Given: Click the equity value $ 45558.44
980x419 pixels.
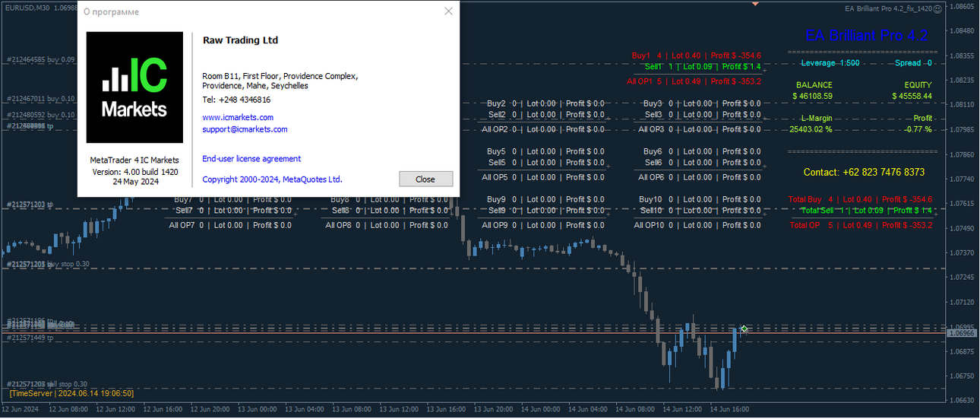Looking at the screenshot, I should (x=912, y=97).
